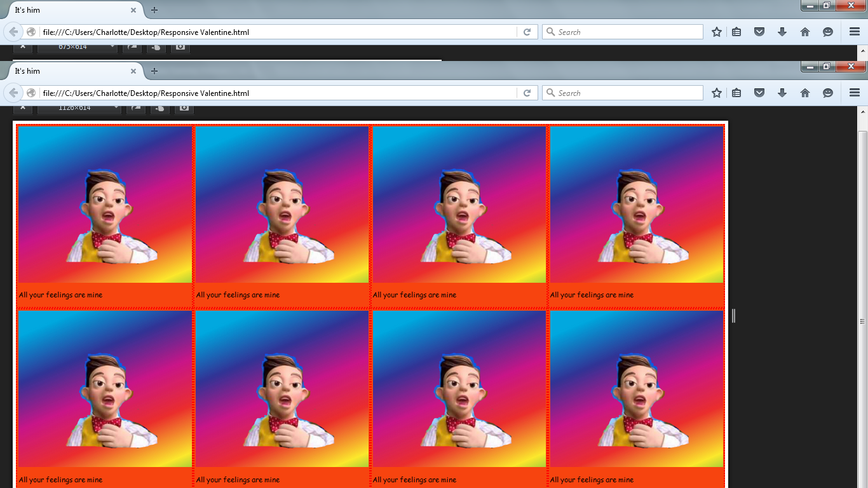The height and width of the screenshot is (488, 868).
Task: Click the first image in the bottom row
Action: pyautogui.click(x=105, y=389)
